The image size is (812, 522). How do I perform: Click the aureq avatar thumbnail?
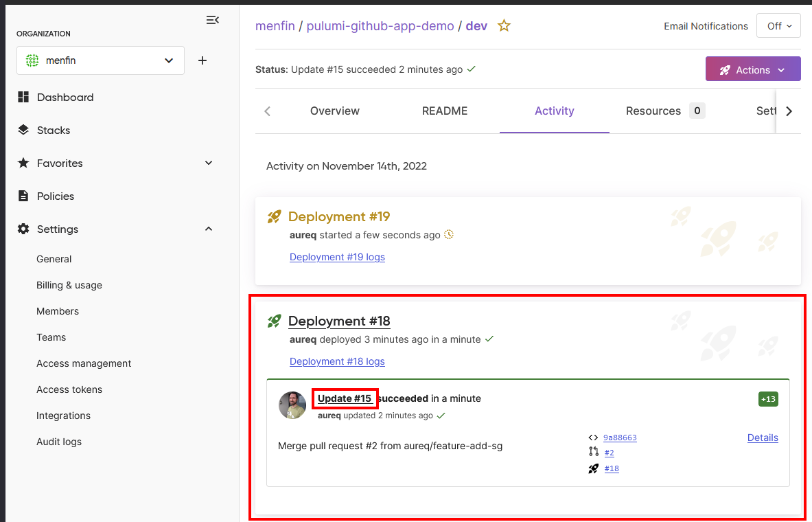(292, 405)
